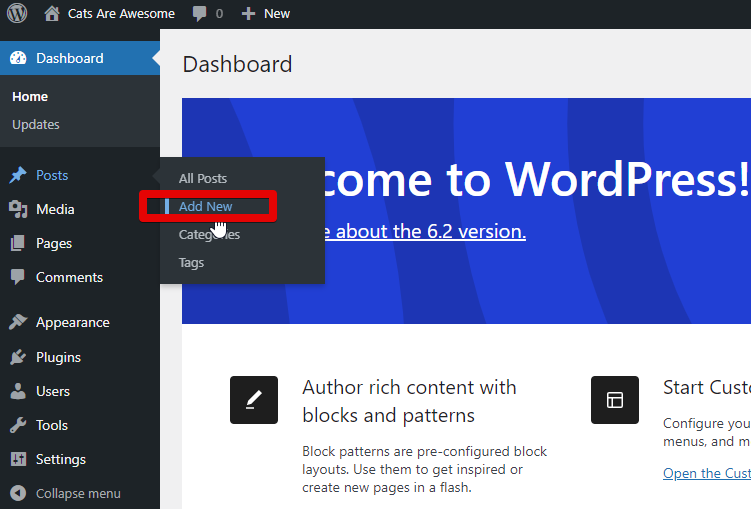Click the home icon beside the site name
Screen dimensions: 751x509
click(x=52, y=13)
